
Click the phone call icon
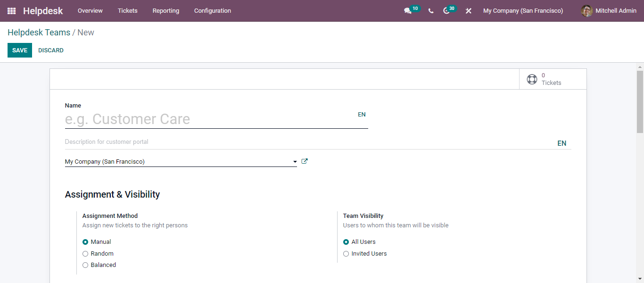431,11
